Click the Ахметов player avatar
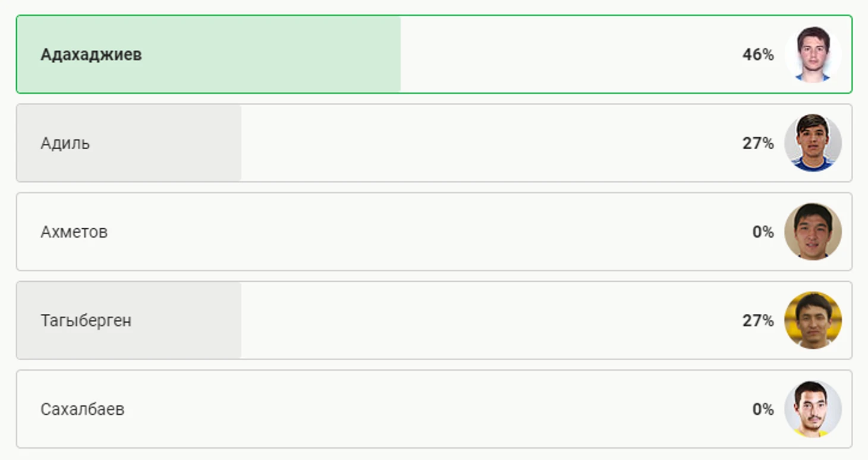The image size is (868, 460). point(813,232)
